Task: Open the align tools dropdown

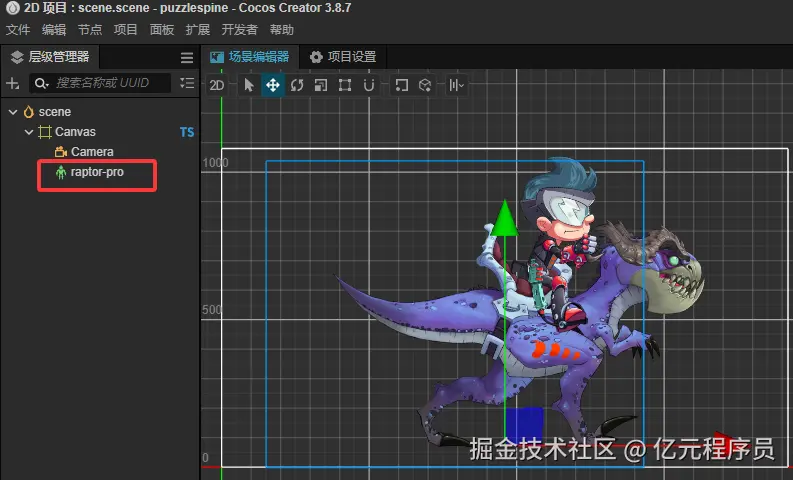Action: [x=456, y=85]
